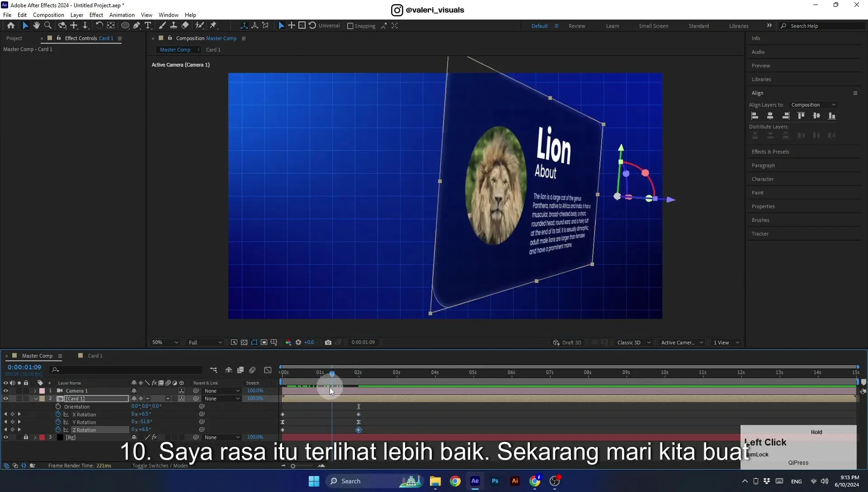The height and width of the screenshot is (492, 868).
Task: Open Align Layers to Composition dropdown
Action: (x=813, y=105)
